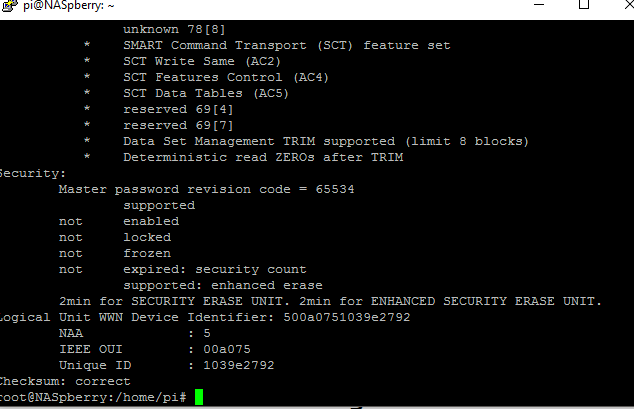
Task: Click the word 'frozen' in Security section
Action: [147, 253]
